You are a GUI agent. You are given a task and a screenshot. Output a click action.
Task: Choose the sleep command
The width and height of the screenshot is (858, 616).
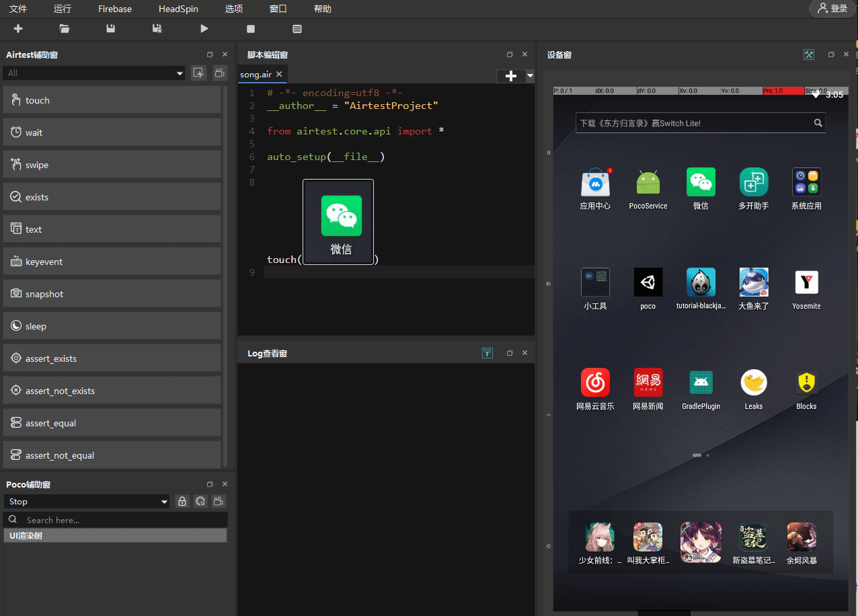click(112, 326)
